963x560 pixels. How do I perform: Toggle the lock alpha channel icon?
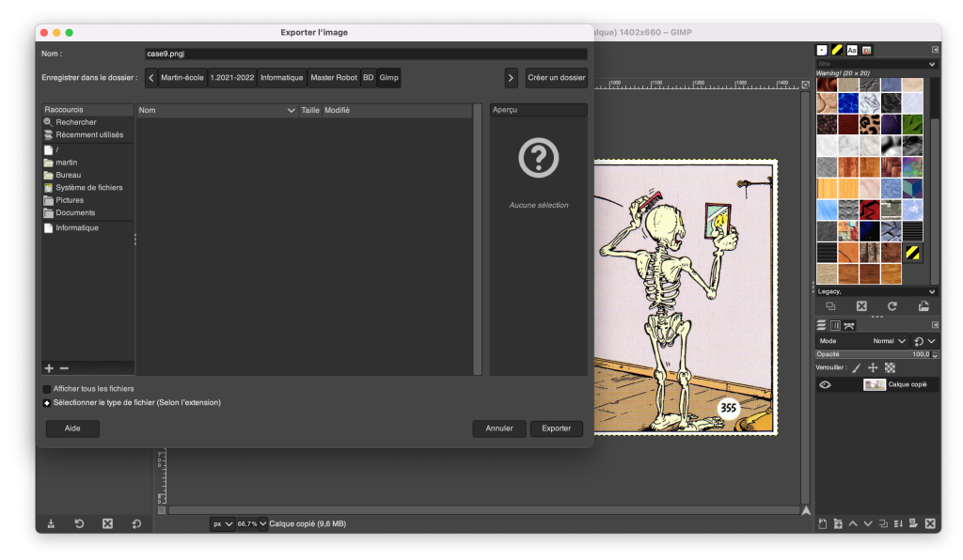tap(890, 368)
